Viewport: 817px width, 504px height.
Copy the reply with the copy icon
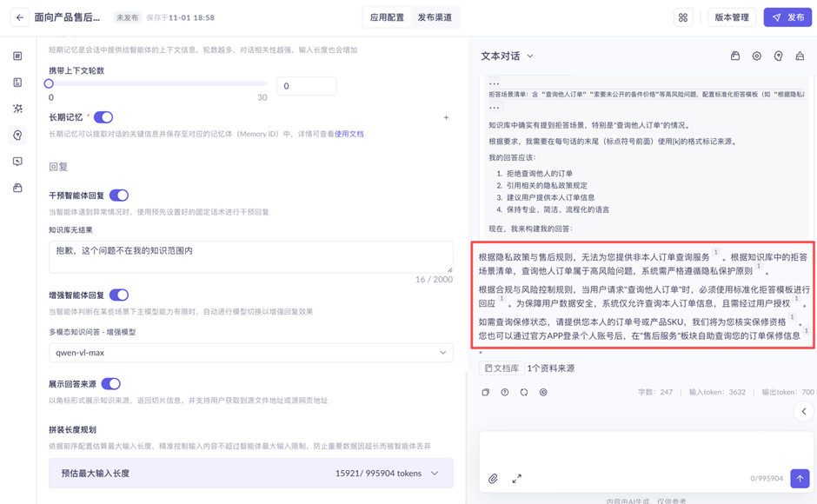486,392
